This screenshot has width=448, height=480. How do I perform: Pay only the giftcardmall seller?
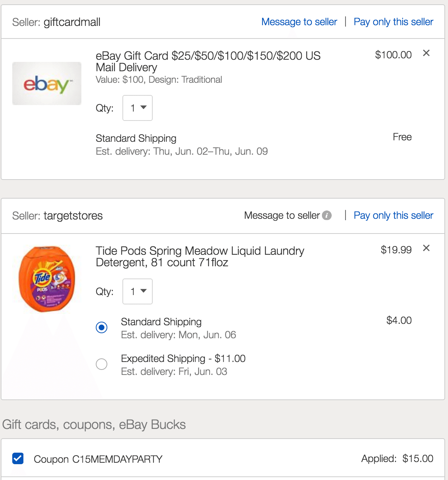(393, 22)
